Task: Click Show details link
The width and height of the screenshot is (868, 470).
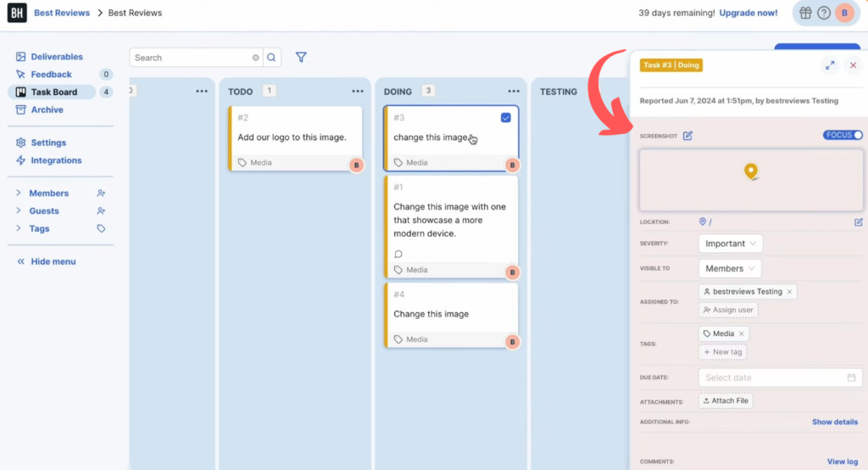Action: click(x=835, y=422)
